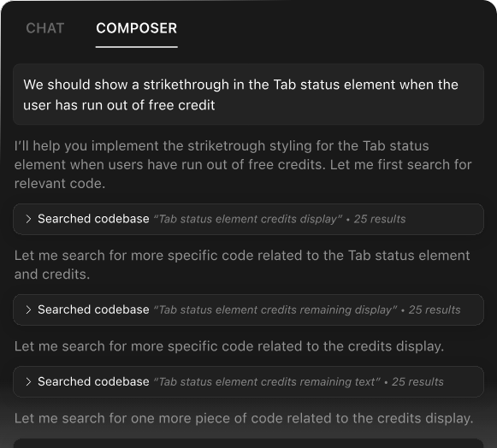This screenshot has height=448, width=497.
Task: Select the COMPOSER tab
Action: [x=137, y=28]
